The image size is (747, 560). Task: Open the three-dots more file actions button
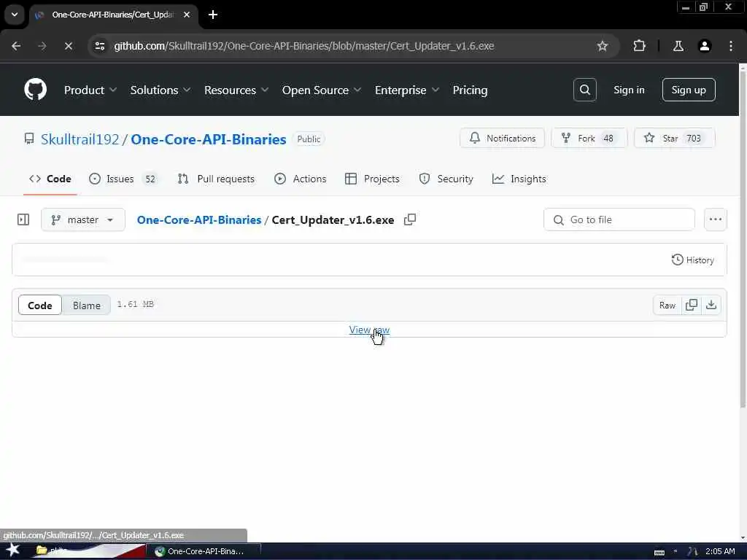click(715, 219)
